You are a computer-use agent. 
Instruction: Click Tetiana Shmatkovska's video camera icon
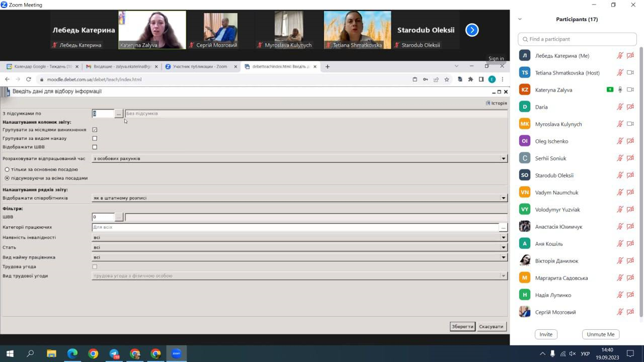tap(630, 72)
